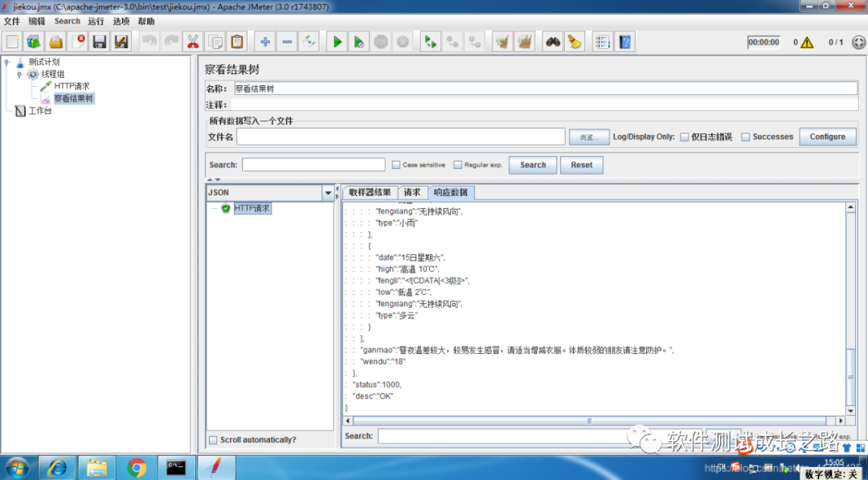Switch to the 取样器结果 tab

tap(370, 192)
